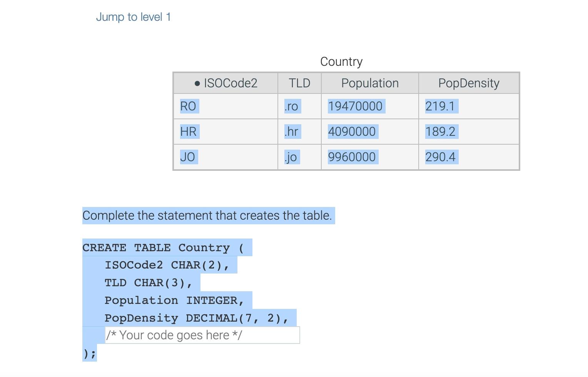Click the .hr TLD value
The image size is (588, 377).
pyautogui.click(x=292, y=132)
